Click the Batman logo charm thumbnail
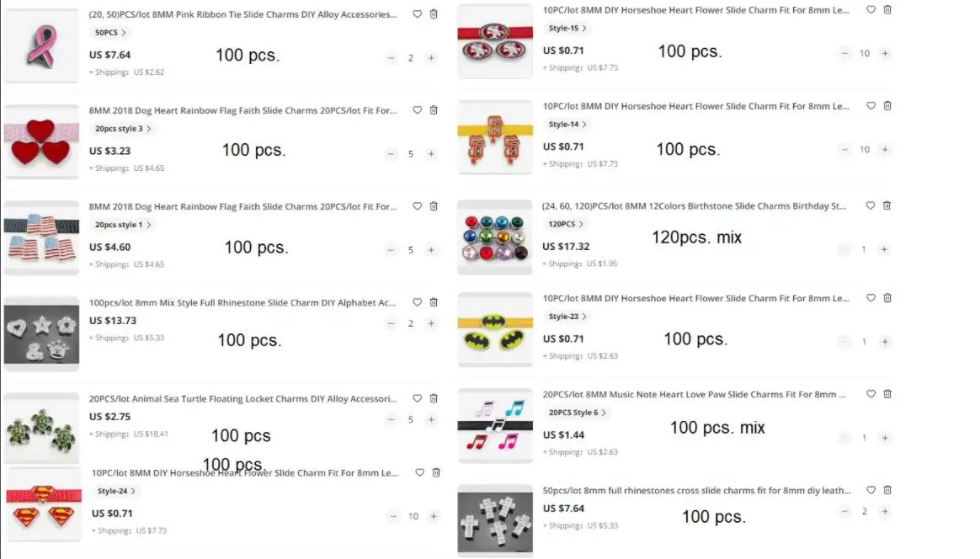The width and height of the screenshot is (980, 559). (x=495, y=330)
